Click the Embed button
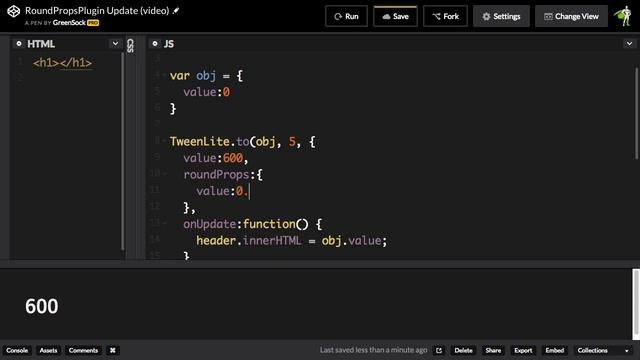Viewport: 640px width, 360px height. point(554,350)
